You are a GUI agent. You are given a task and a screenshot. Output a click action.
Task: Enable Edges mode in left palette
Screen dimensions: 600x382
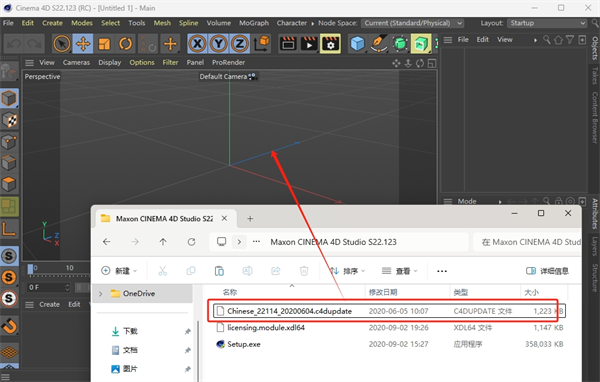click(x=9, y=163)
